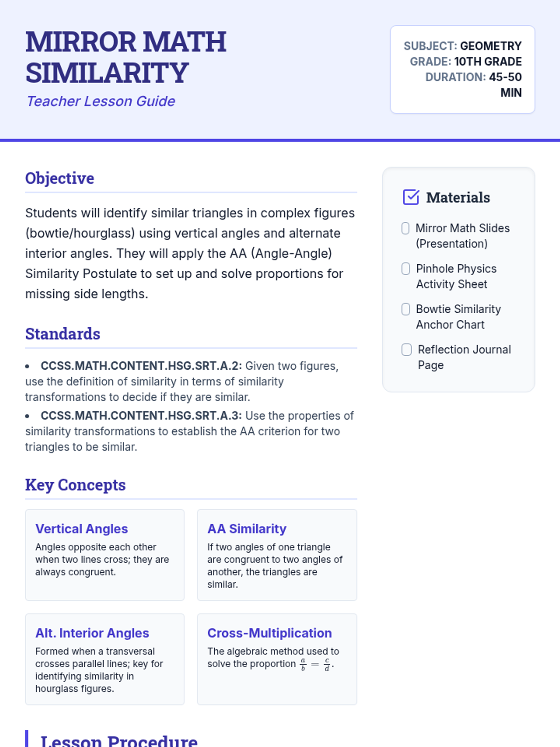Tick the Pinhole Physics Activity Sheet checkbox
Screen dimensions: 560x747
(x=406, y=268)
